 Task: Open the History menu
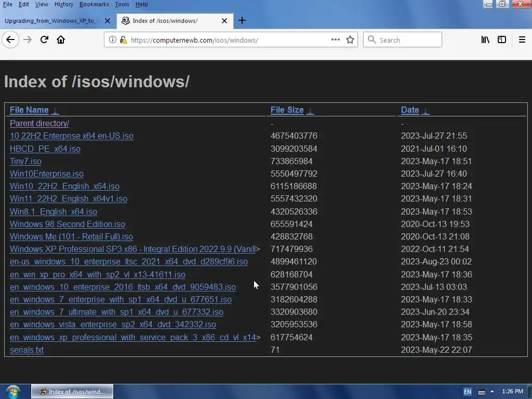(64, 4)
